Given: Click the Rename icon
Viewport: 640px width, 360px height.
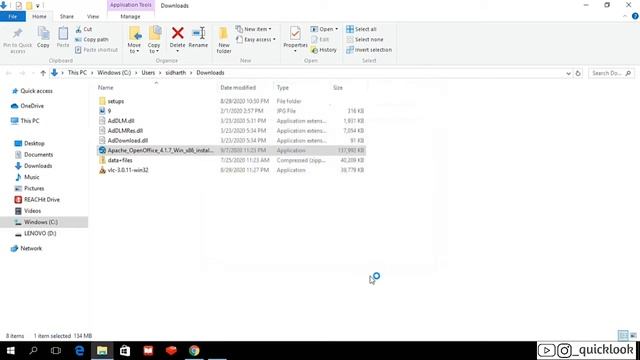Looking at the screenshot, I should tap(198, 33).
